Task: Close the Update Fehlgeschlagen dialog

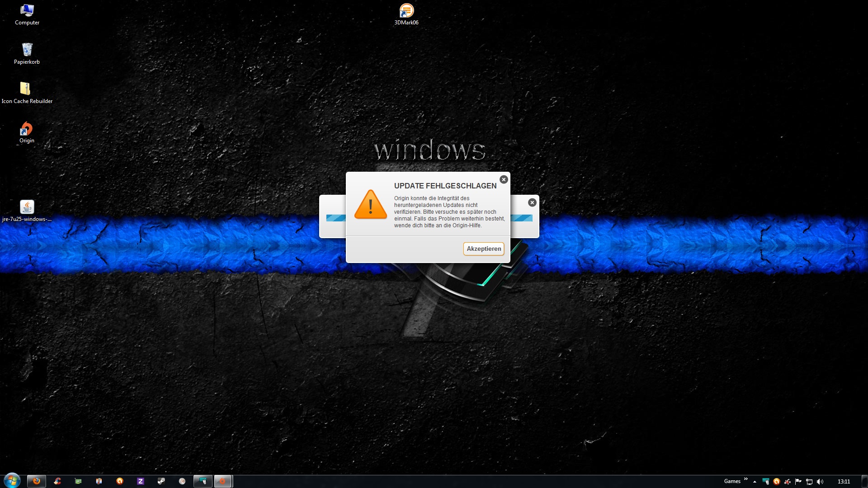Action: (x=504, y=180)
